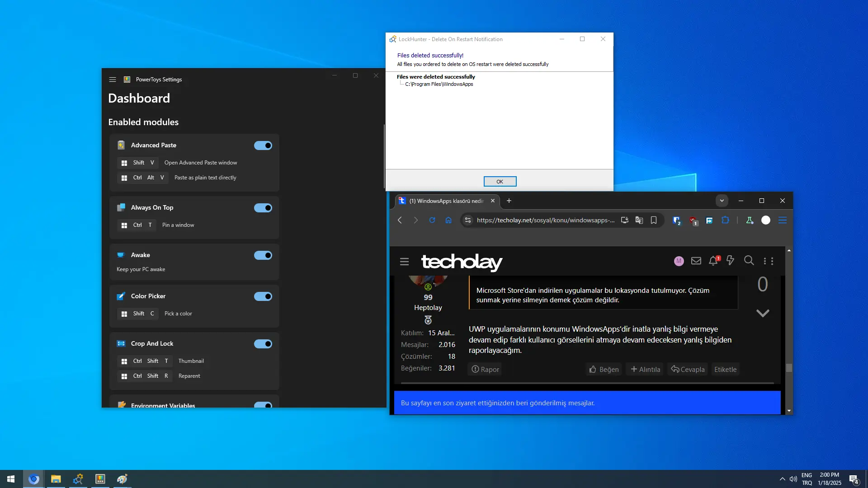
Task: Open the Heptolay user profile link
Action: [x=428, y=307]
